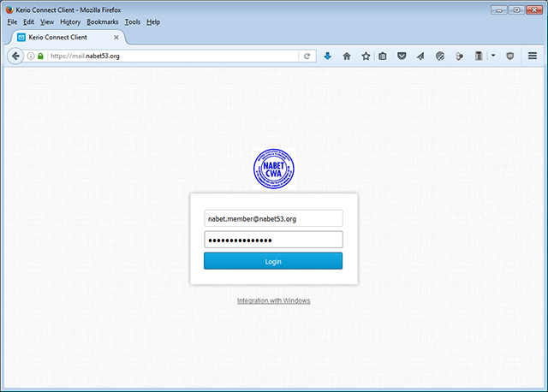Click the Kerio Connect tab favicon
Image resolution: width=548 pixels, height=392 pixels.
coord(21,37)
